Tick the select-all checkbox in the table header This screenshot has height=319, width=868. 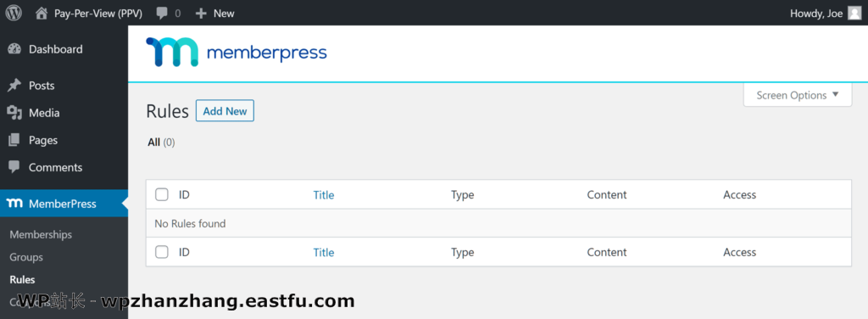pyautogui.click(x=162, y=194)
